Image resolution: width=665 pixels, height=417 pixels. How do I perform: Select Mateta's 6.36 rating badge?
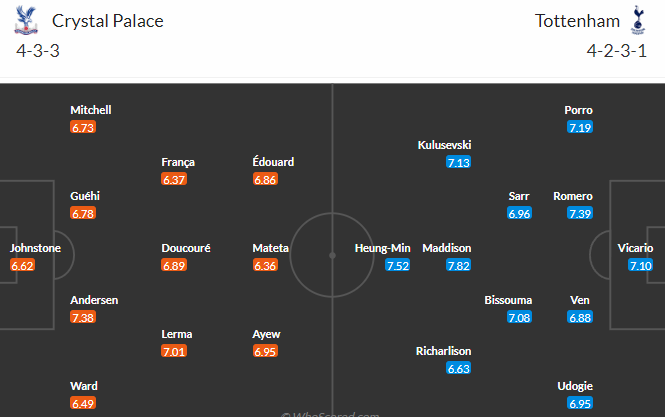tap(265, 266)
